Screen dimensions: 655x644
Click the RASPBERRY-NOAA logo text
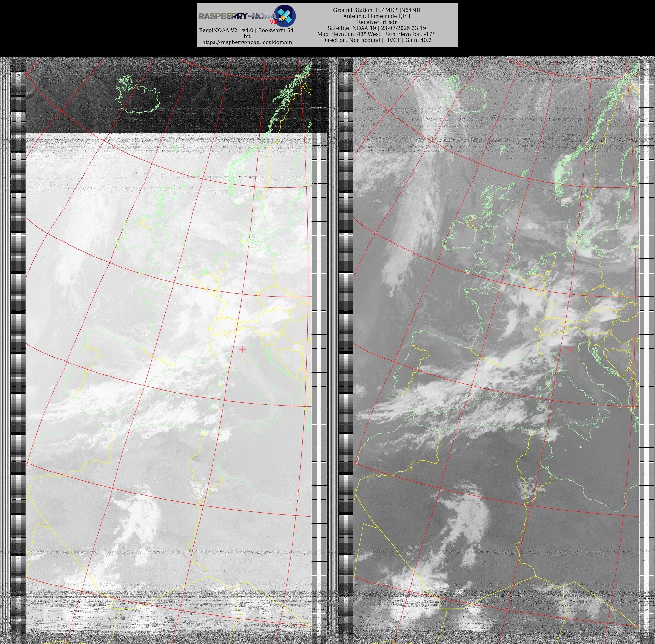pos(237,16)
